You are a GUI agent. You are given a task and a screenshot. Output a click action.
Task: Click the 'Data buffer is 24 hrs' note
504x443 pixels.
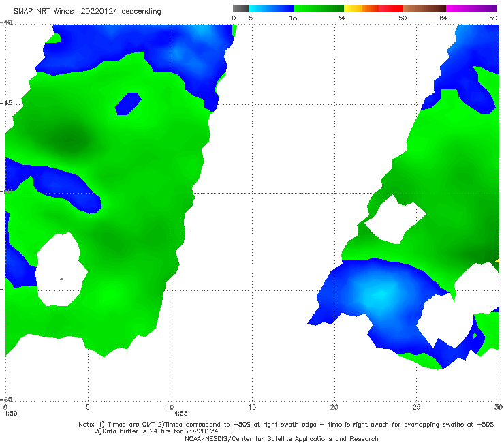click(157, 431)
